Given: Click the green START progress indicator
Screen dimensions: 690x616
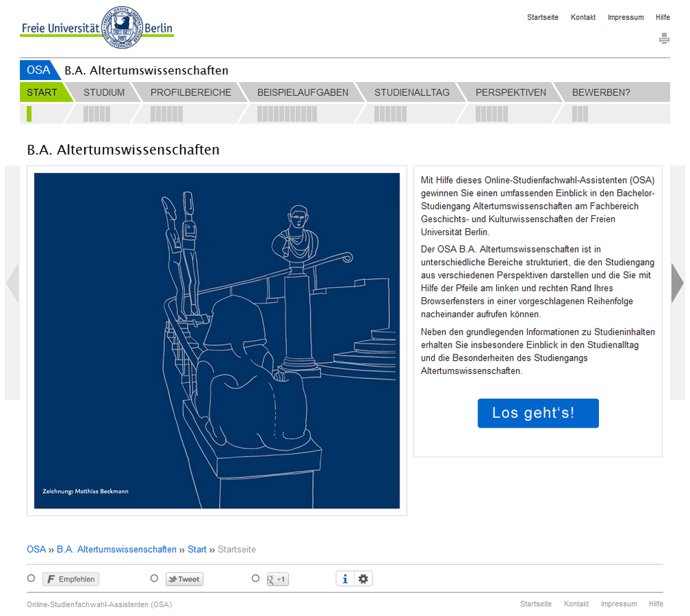Looking at the screenshot, I should (x=29, y=114).
